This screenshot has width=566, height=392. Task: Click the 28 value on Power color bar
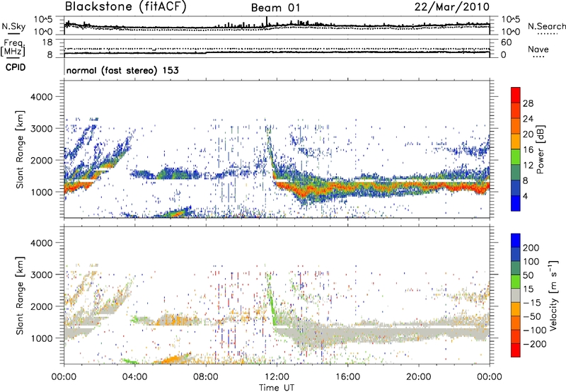[x=528, y=103]
